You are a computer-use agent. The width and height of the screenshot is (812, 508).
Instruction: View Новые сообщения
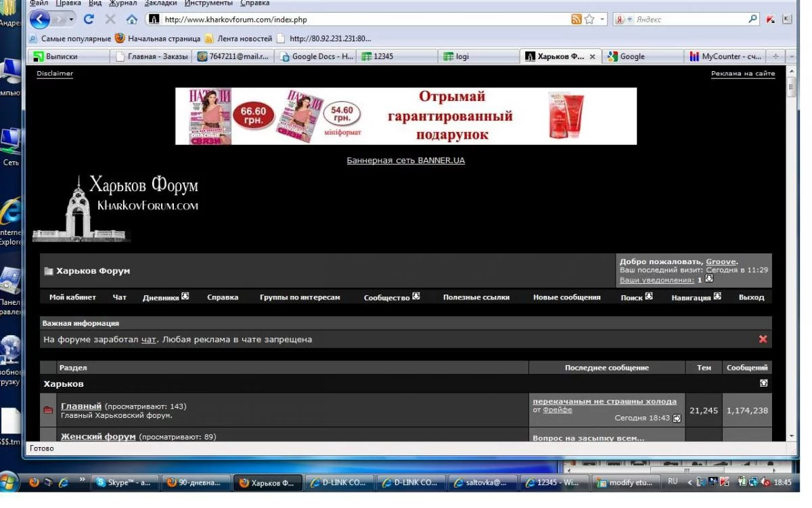(566, 297)
